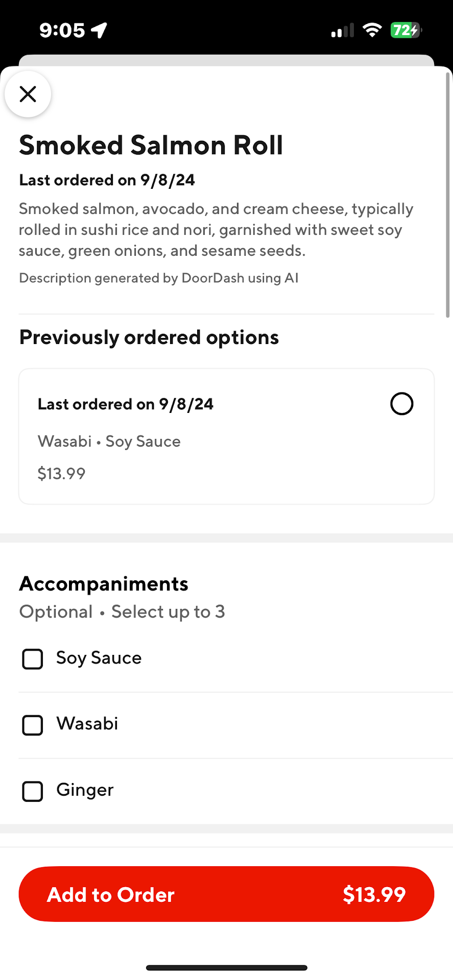
Task: Tap the gray background sheet behind the modal
Action: tap(226, 60)
